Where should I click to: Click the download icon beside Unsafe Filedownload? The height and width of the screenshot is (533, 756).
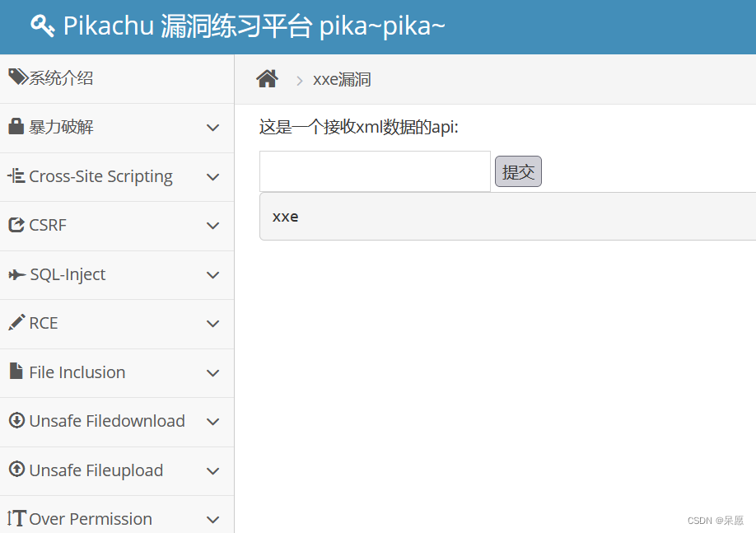click(16, 421)
